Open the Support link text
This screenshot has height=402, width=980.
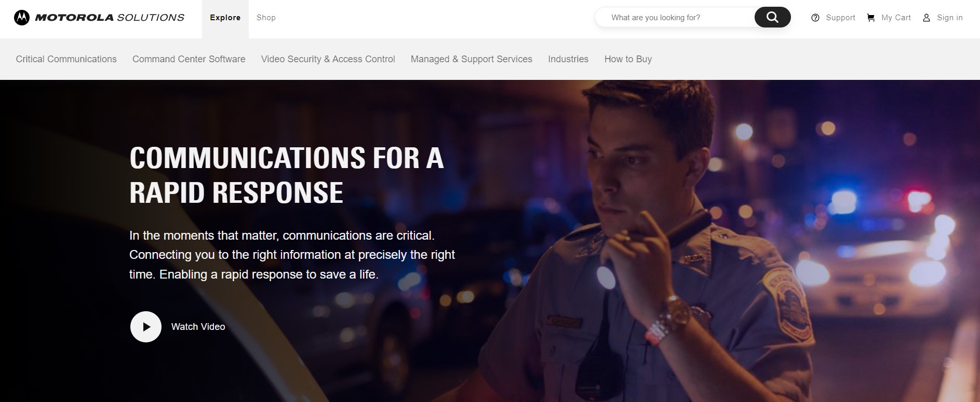[x=840, y=18]
